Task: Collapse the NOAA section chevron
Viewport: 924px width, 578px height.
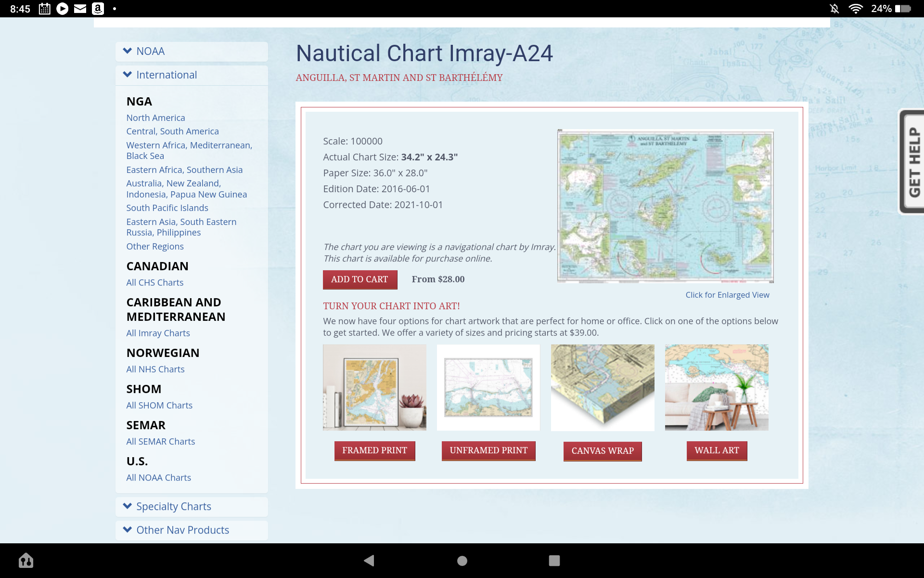Action: click(x=128, y=51)
